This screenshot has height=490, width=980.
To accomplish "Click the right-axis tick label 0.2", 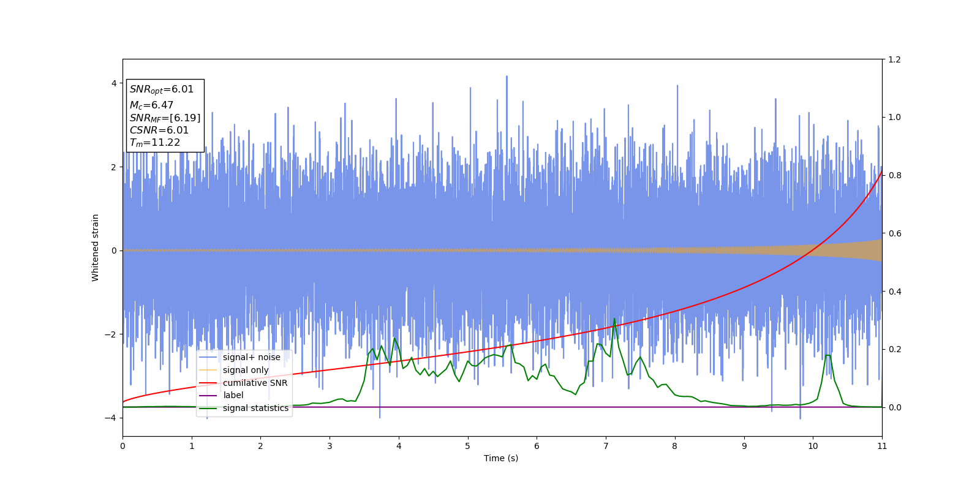I will pyautogui.click(x=894, y=349).
